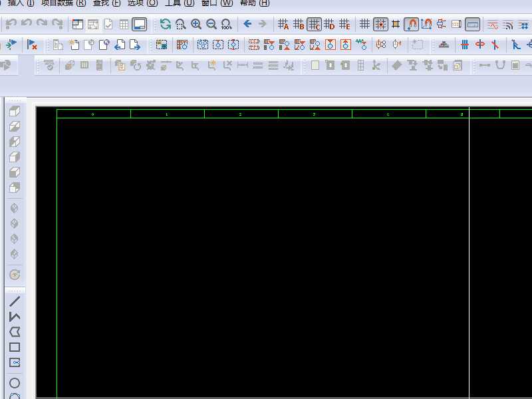Click the smart connect icon
Viewport: 532px width, 399px height.
tap(442, 25)
